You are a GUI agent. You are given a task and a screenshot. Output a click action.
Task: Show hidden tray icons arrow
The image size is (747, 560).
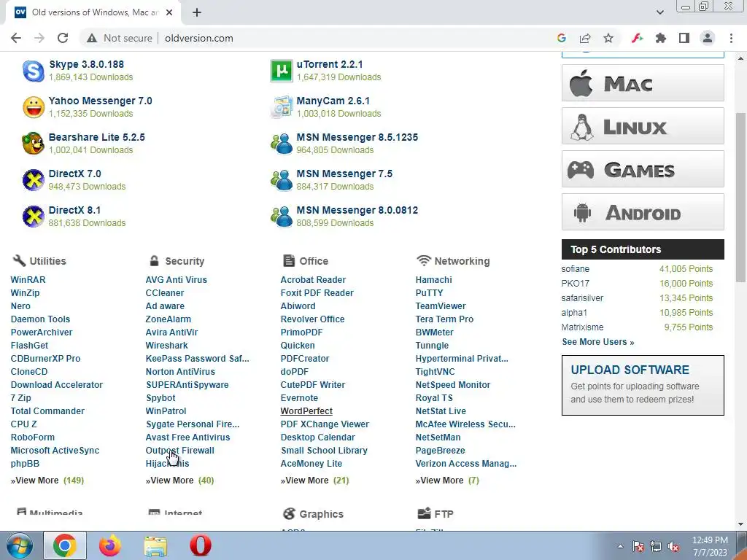[x=620, y=547]
